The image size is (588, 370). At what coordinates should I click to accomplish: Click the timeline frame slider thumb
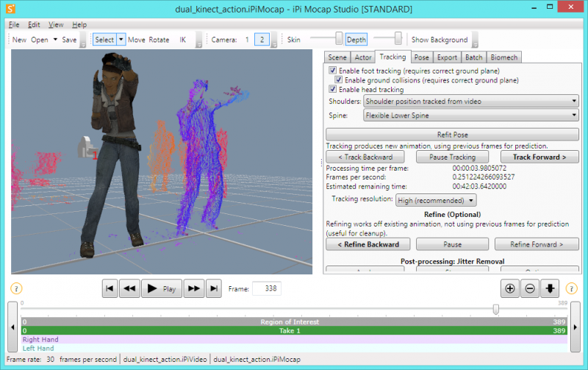point(495,309)
